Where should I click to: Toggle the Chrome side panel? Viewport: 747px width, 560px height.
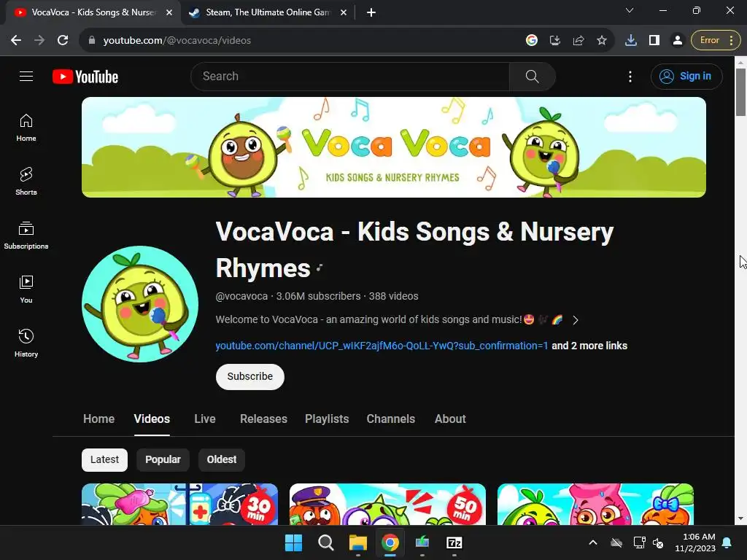(654, 41)
